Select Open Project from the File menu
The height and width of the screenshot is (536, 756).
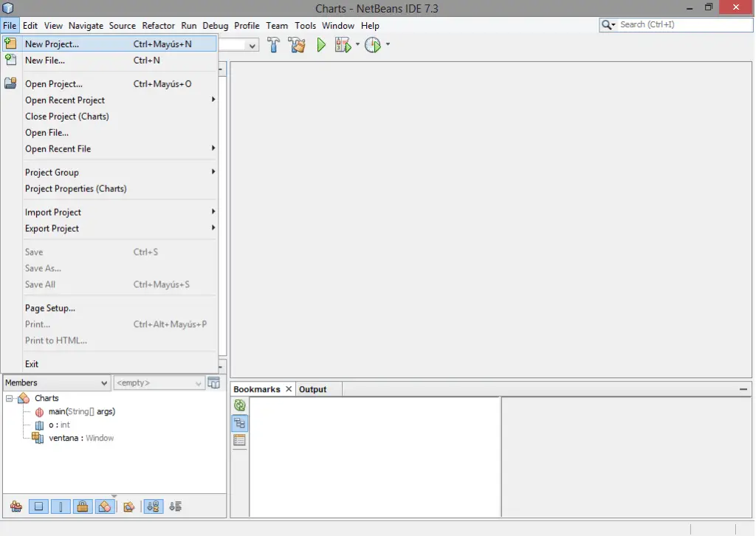coord(53,83)
